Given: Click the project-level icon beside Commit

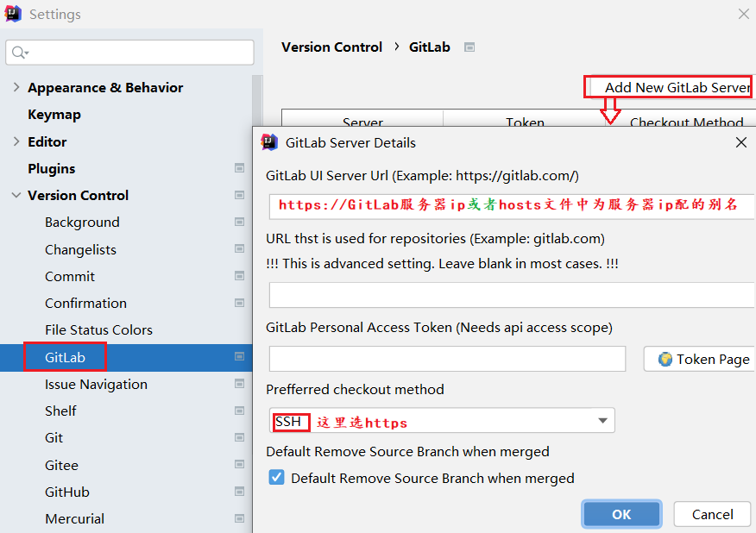Looking at the screenshot, I should [239, 277].
